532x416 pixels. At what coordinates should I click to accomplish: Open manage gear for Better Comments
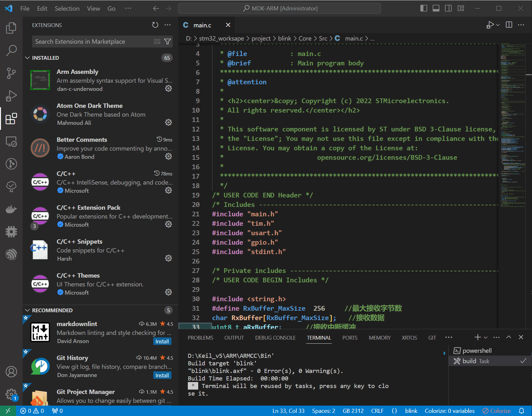point(169,156)
